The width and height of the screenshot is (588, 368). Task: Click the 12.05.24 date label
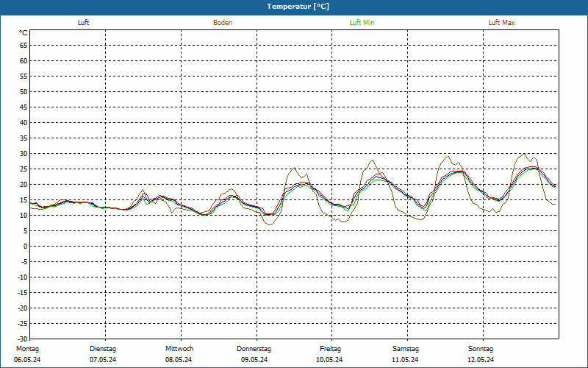click(x=481, y=360)
